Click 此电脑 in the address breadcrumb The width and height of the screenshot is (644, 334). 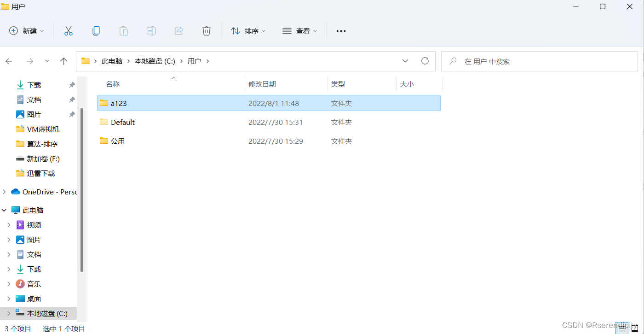click(112, 61)
